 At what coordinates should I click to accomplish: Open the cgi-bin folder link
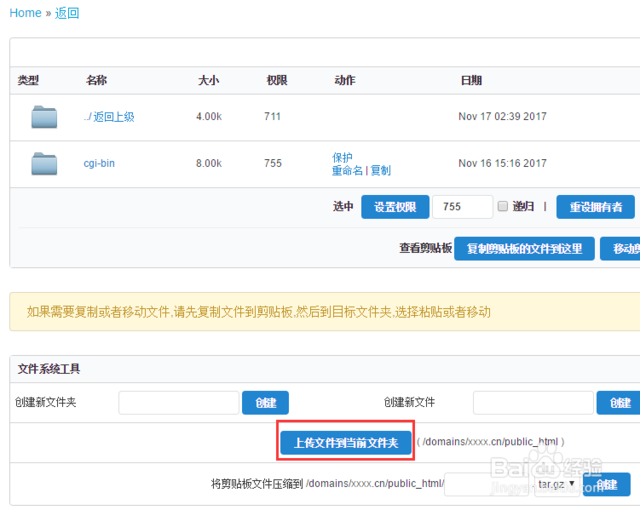(x=99, y=163)
